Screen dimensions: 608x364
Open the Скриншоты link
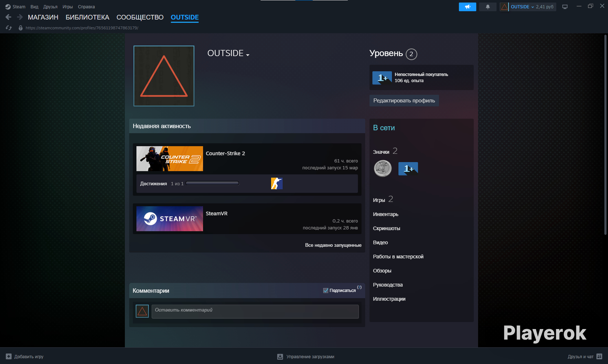tap(387, 229)
